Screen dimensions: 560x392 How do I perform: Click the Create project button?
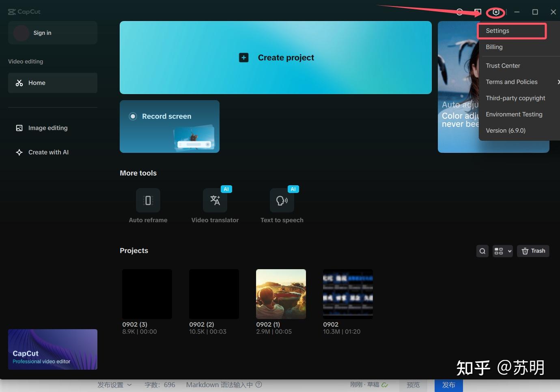(x=276, y=58)
